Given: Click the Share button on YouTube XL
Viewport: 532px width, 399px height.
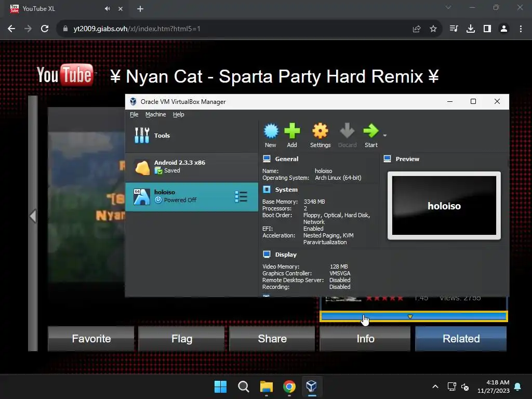Looking at the screenshot, I should [272, 339].
